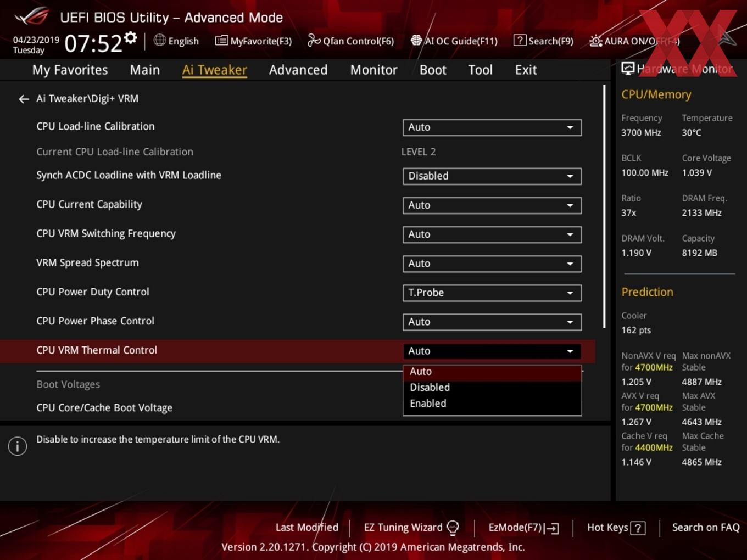Expand CPU Power Phase Control dropdown
This screenshot has width=747, height=560.
[492, 322]
